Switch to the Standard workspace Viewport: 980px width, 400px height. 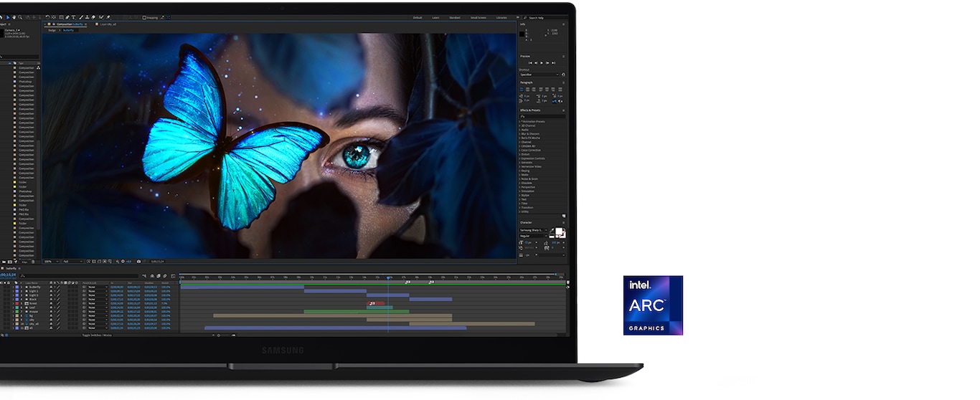(455, 17)
